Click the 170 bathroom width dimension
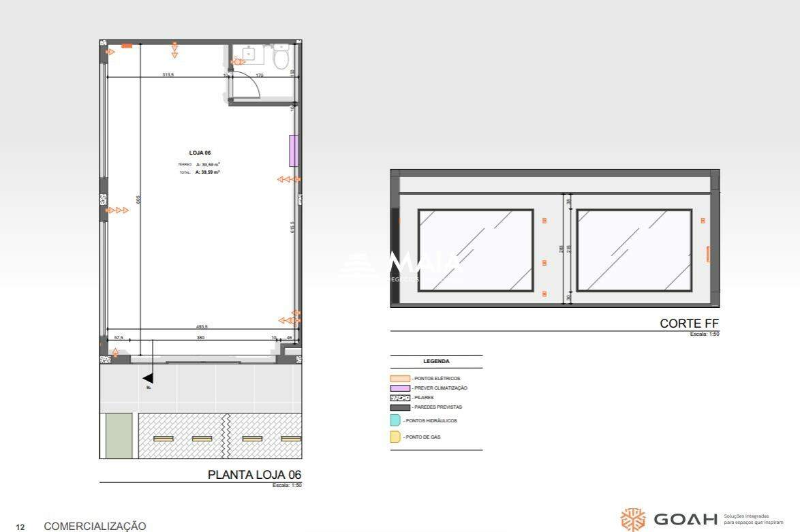Screen dimensions: 800x532 coord(259,75)
